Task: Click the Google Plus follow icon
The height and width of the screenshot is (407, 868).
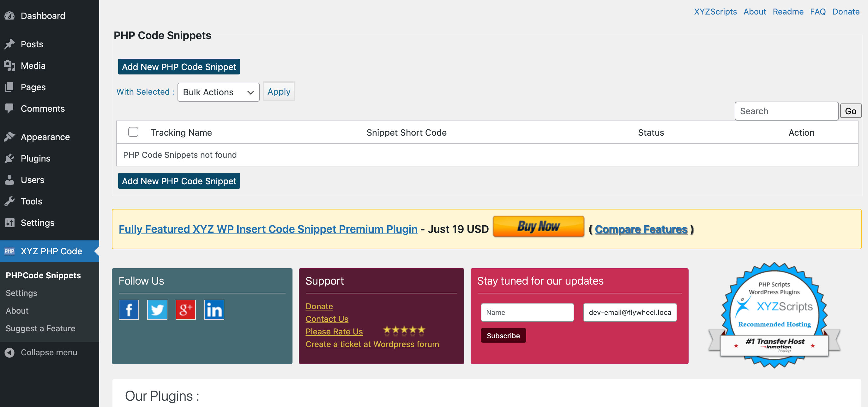Action: pos(186,310)
